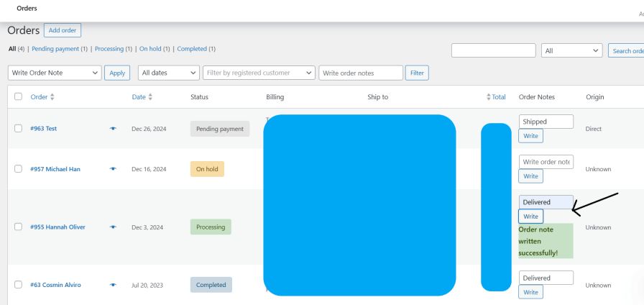Filter orders by Completed status
Viewport: 644px width, 305px height.
192,48
